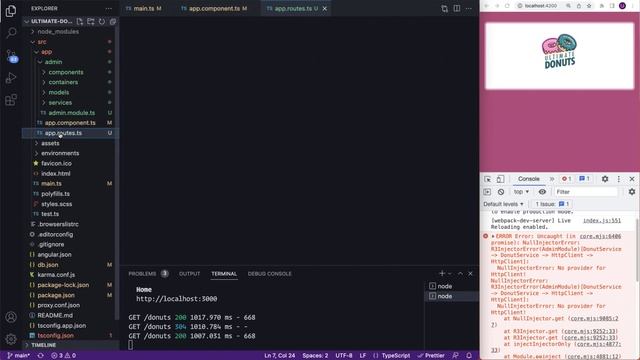Screen dimensions: 640x360
Task: Click New File icon in explorer header
Action: (x=80, y=21)
